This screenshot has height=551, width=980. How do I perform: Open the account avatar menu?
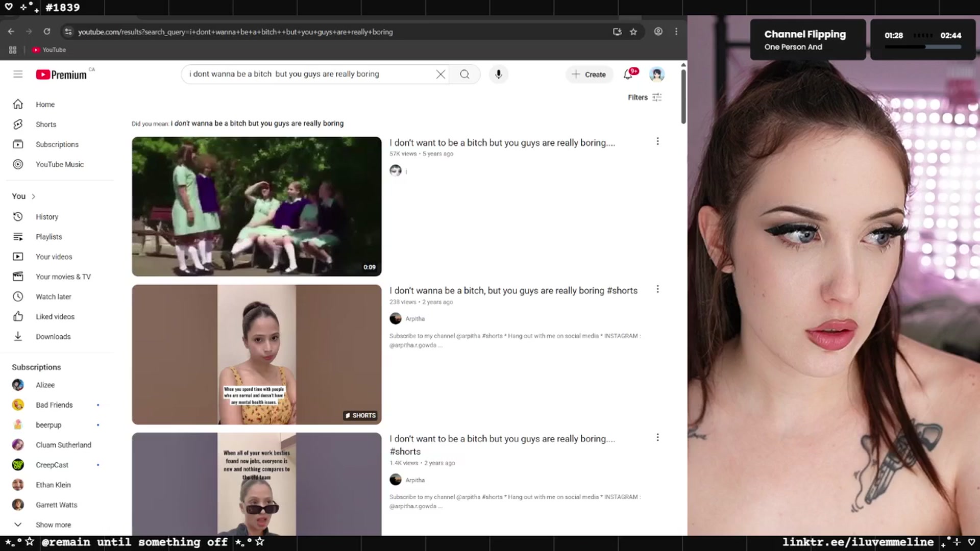(656, 74)
